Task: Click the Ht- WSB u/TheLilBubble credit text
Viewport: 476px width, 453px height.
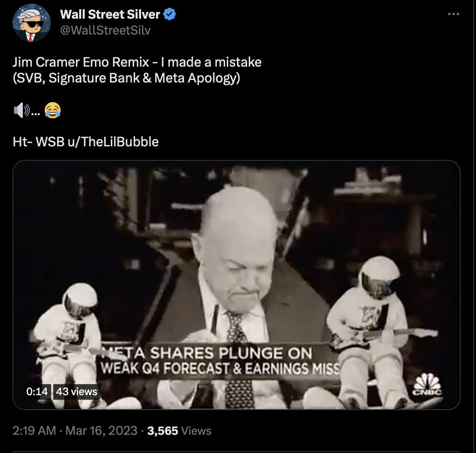Action: click(x=86, y=142)
